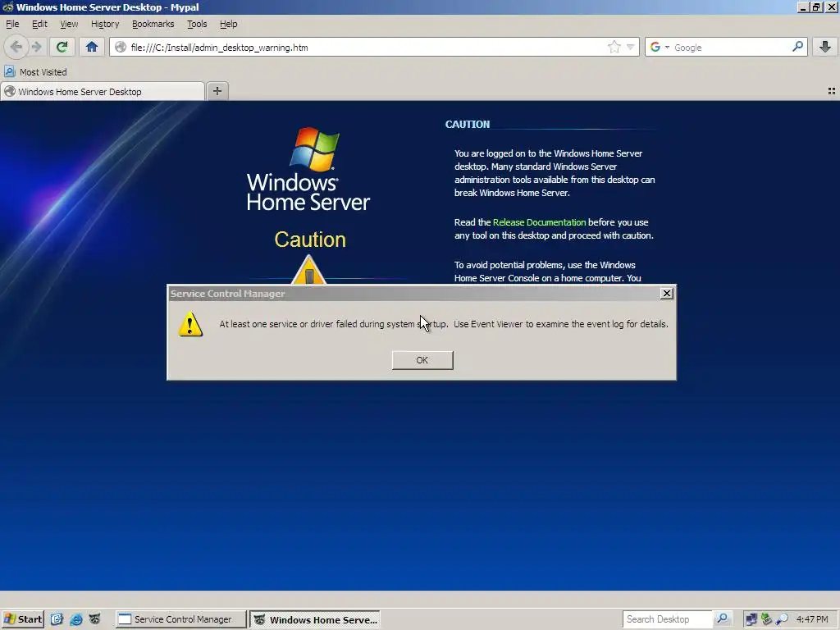Click the CAUTION heading text

coord(467,125)
